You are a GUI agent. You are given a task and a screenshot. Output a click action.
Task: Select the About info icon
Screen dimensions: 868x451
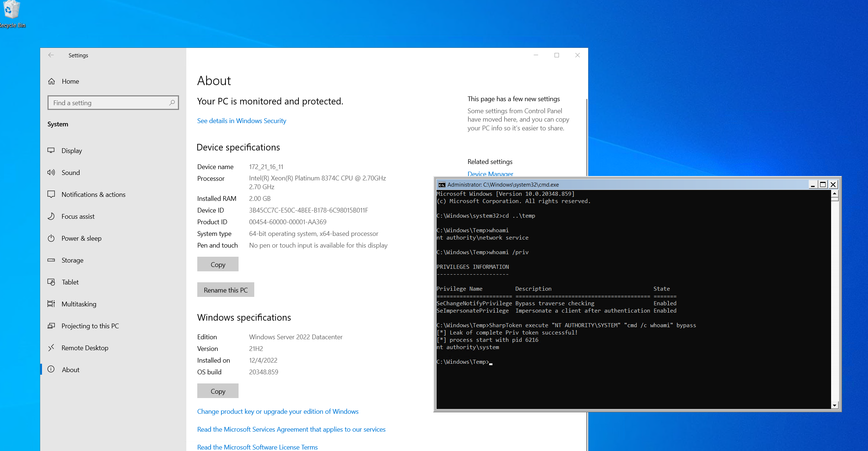click(x=51, y=369)
